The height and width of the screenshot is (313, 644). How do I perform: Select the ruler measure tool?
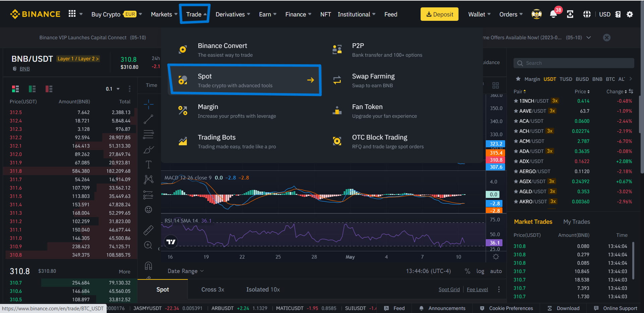pyautogui.click(x=148, y=230)
